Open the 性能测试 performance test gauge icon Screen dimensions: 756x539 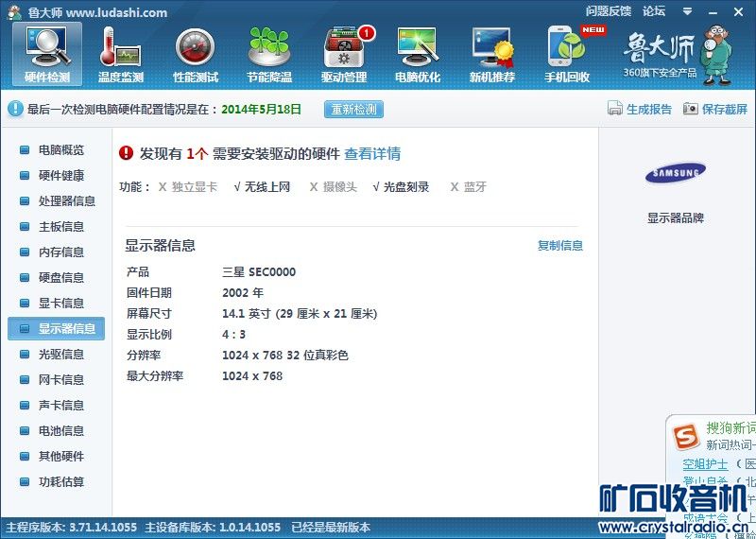pyautogui.click(x=196, y=54)
